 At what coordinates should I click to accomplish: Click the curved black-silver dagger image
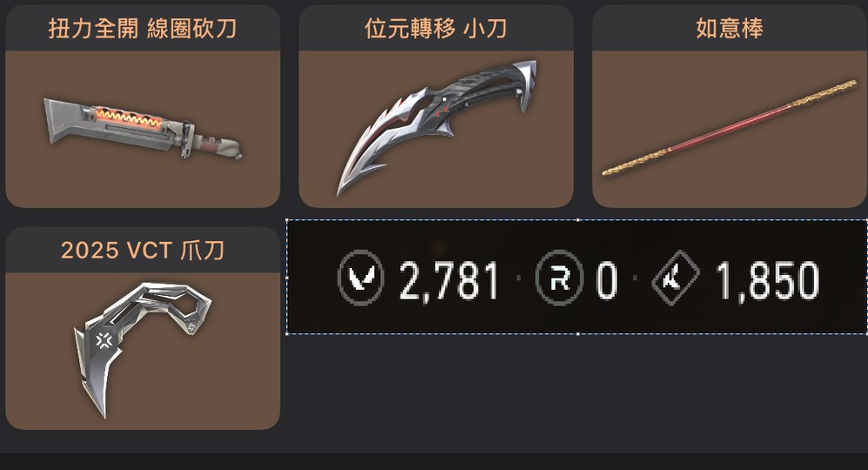pos(437,127)
